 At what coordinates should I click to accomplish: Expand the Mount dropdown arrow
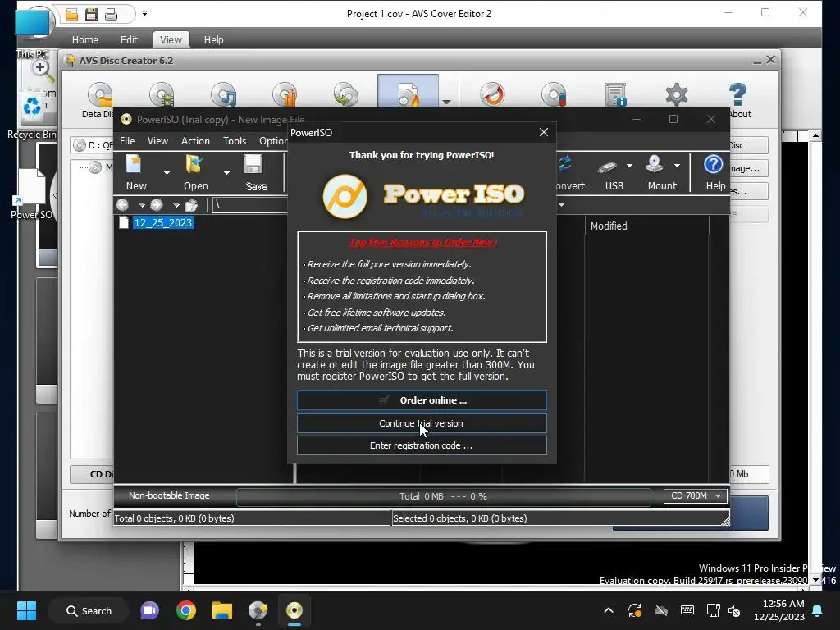tap(677, 166)
